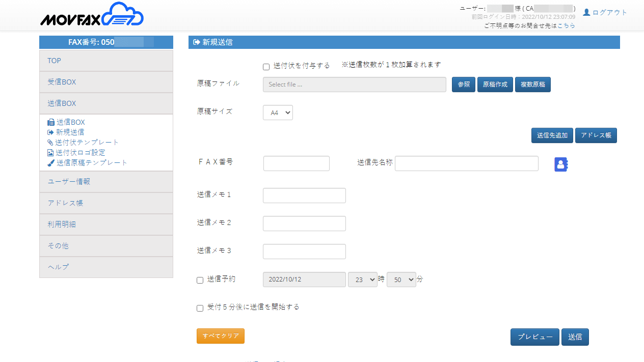Click the プレビュー button

tap(535, 337)
